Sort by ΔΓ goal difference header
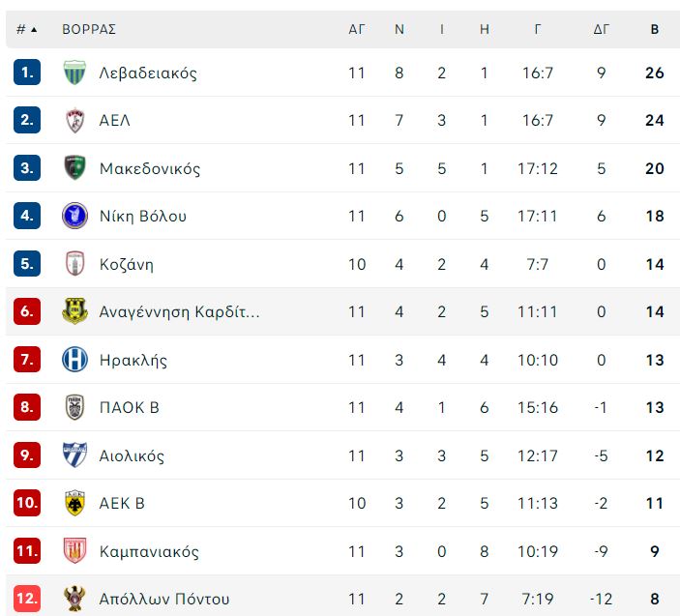This screenshot has width=680, height=616. 601,29
